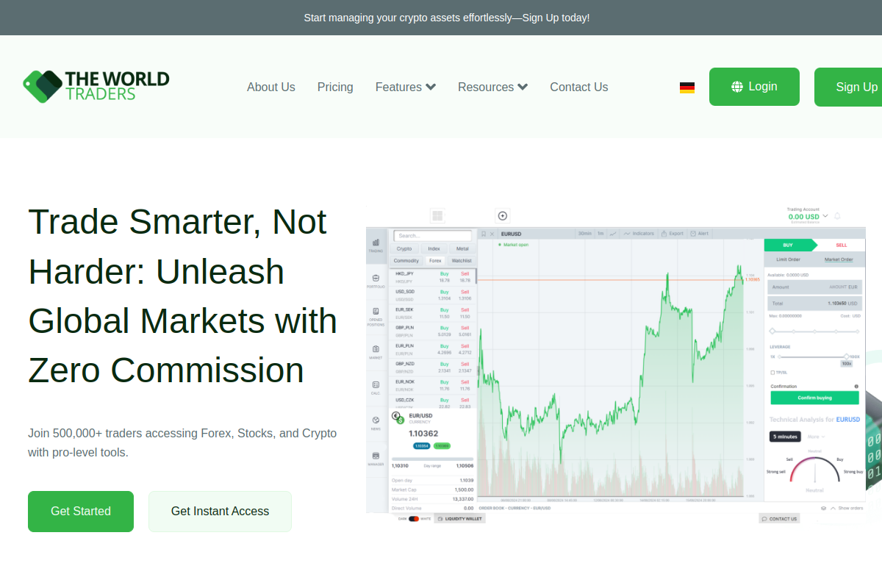
Task: Enable the TP/SL checkbox
Action: click(772, 373)
